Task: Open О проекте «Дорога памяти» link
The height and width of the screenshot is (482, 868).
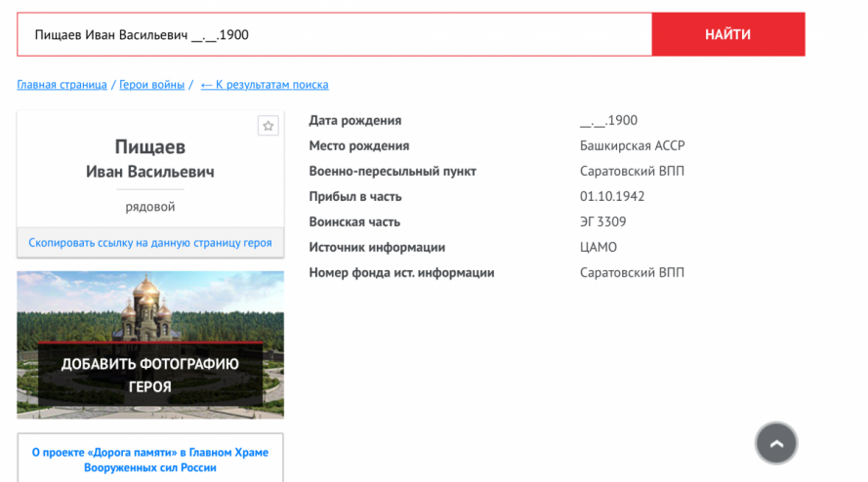Action: [150, 460]
